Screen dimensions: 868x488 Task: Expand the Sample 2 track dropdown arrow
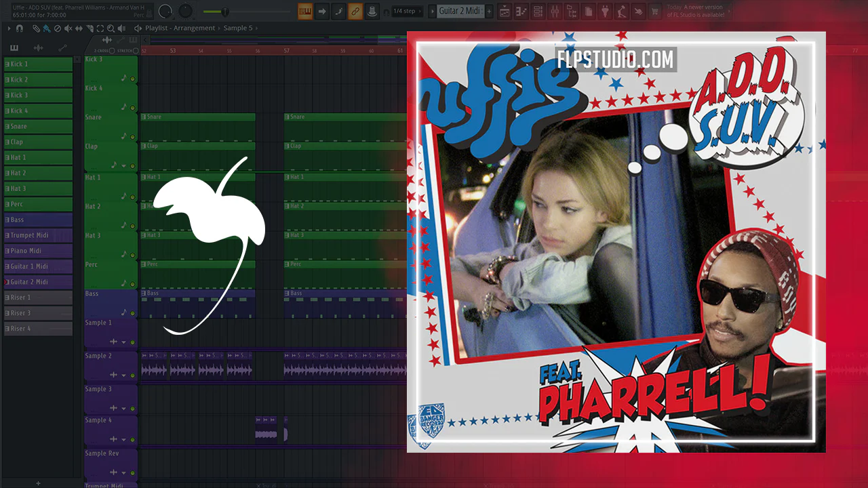[123, 375]
